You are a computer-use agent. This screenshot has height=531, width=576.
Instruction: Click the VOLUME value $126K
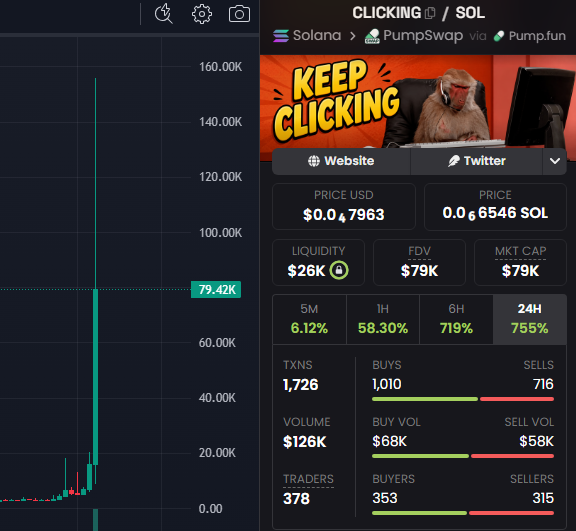click(x=305, y=441)
